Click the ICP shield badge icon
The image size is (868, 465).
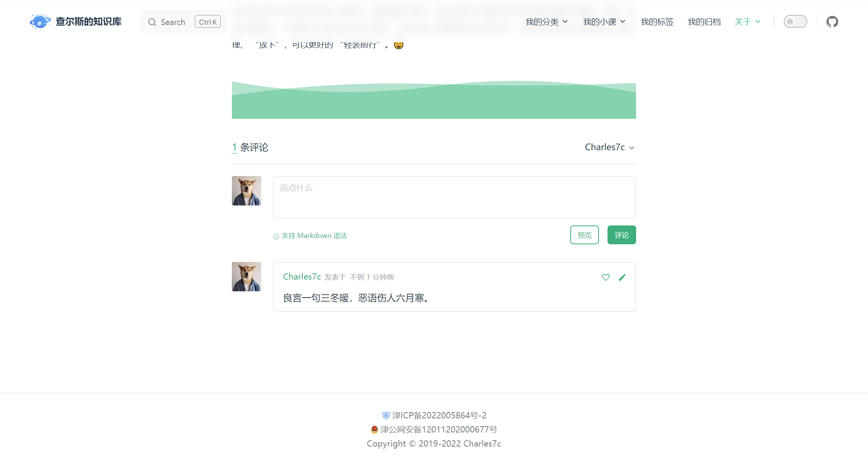pos(386,416)
